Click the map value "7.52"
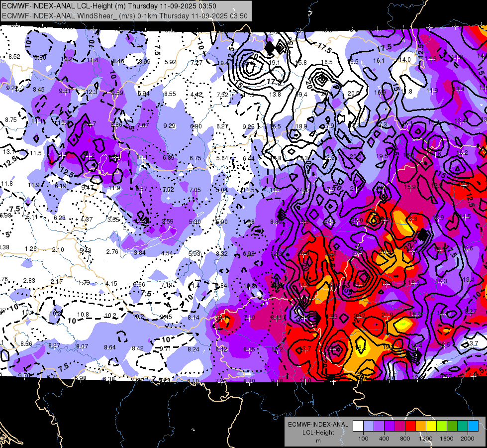The width and height of the screenshot is (487, 448). point(168,189)
